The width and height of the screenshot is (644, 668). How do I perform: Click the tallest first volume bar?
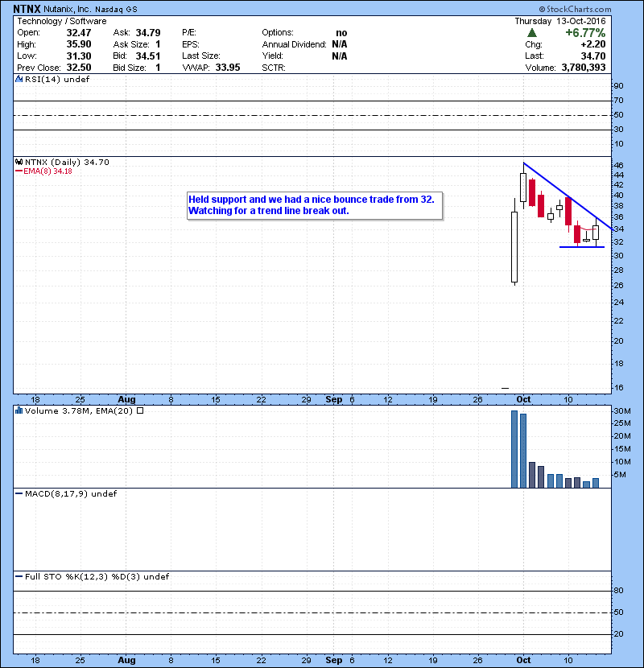pyautogui.click(x=514, y=449)
